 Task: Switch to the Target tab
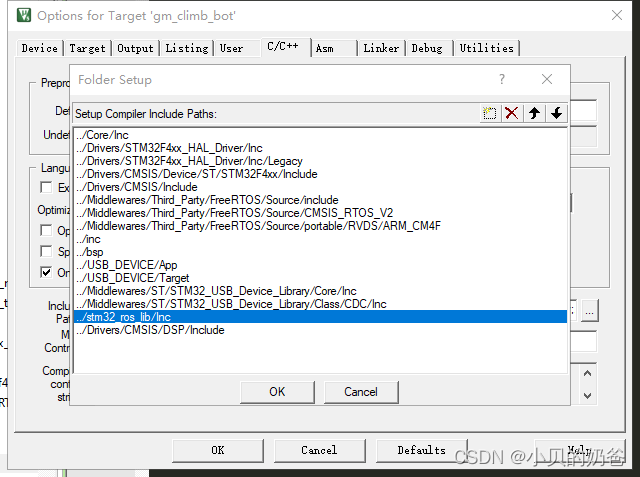pos(87,48)
